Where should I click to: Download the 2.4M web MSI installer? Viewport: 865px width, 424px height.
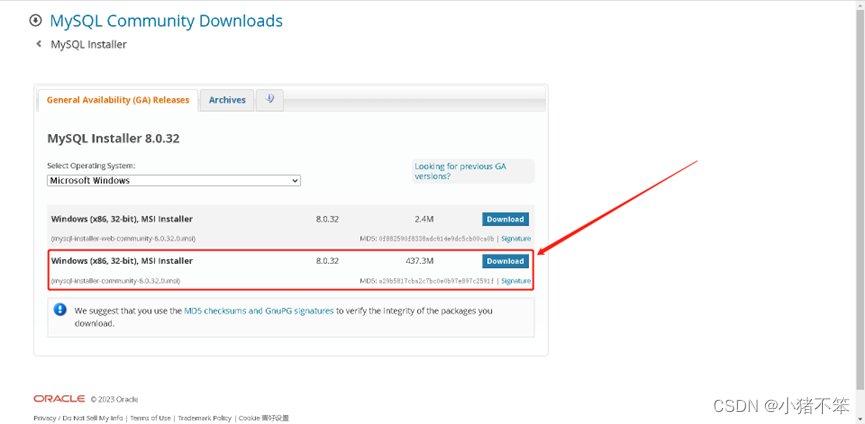tap(505, 219)
